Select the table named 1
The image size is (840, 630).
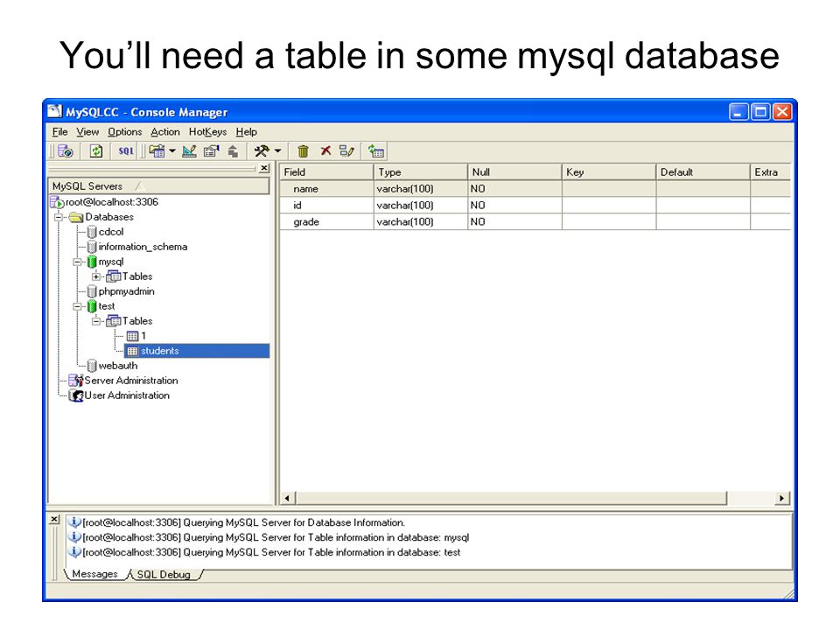(x=143, y=336)
